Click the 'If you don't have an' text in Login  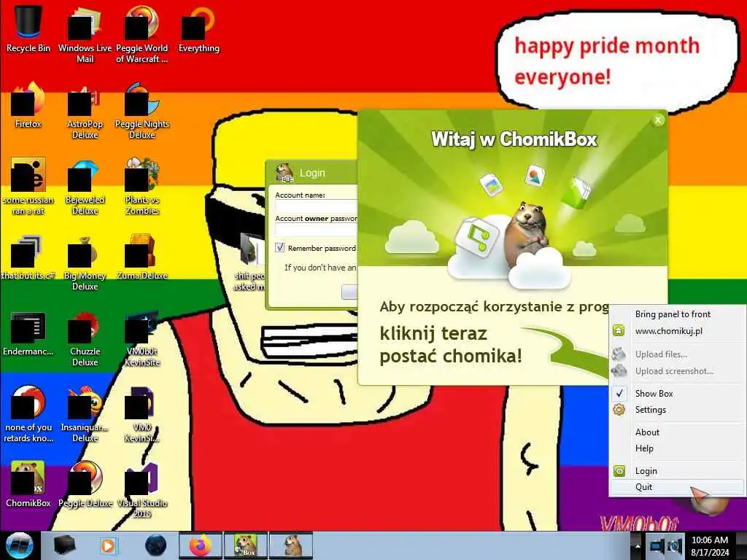point(320,268)
